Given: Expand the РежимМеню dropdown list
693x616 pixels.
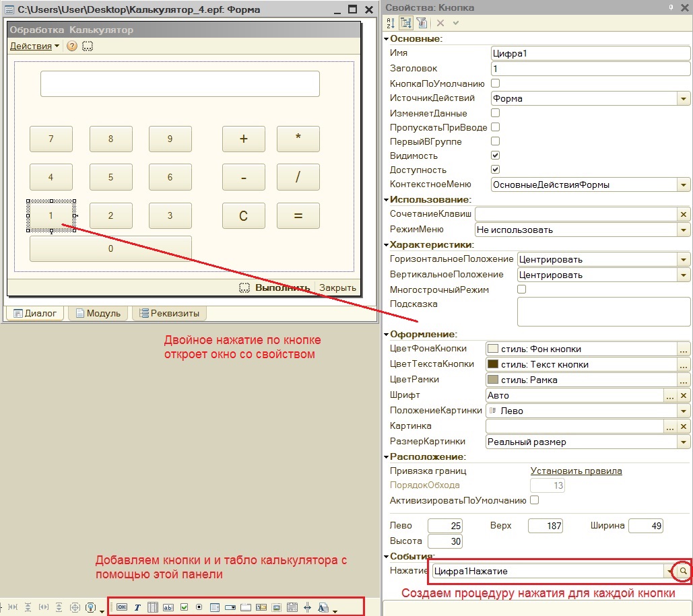Looking at the screenshot, I should (684, 230).
